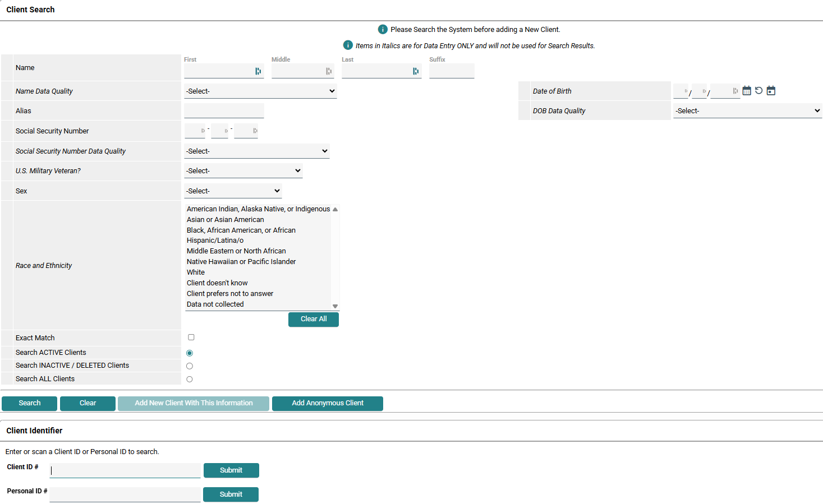Select 'Client prefers not to answer'
The width and height of the screenshot is (823, 504).
[258, 294]
